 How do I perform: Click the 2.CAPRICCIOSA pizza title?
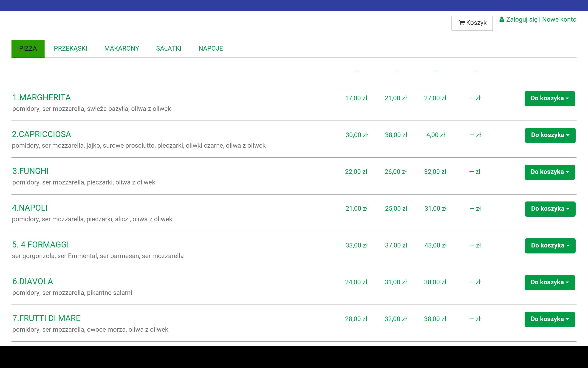coord(42,134)
